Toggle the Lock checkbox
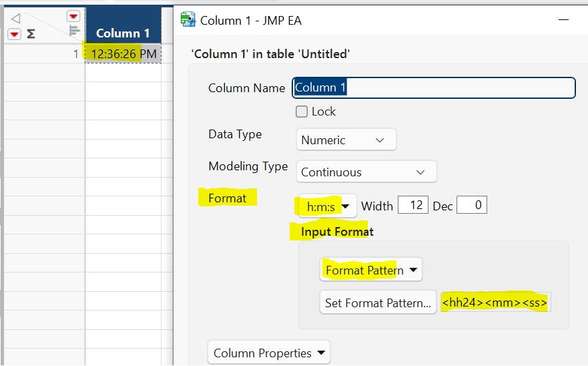Viewport: 588px width, 366px height. 302,112
